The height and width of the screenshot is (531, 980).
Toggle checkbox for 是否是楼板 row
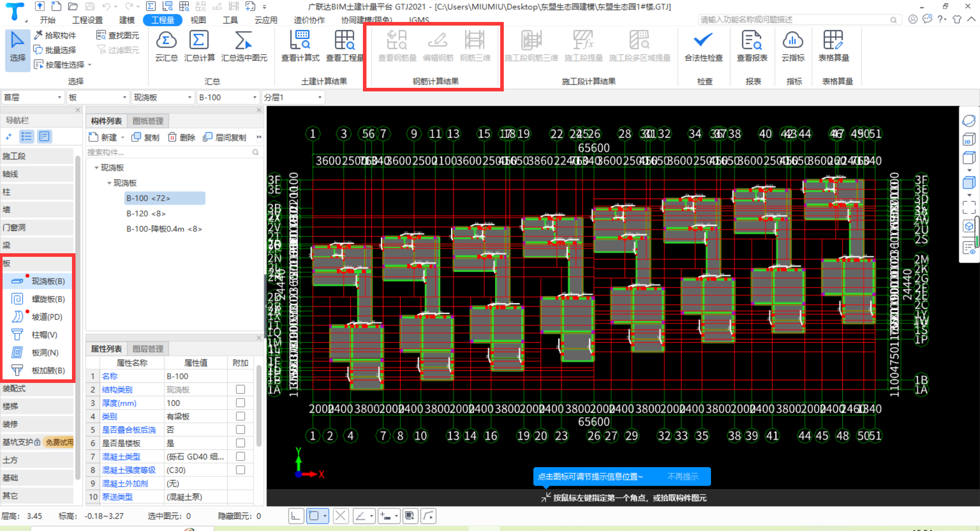(x=240, y=443)
